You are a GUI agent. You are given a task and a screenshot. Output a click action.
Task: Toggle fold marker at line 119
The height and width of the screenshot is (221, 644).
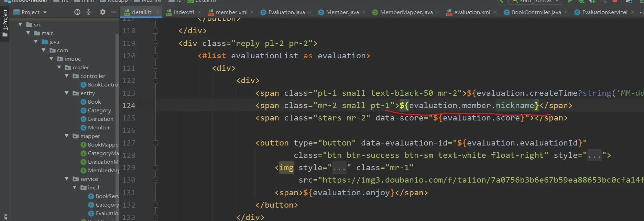(155, 44)
